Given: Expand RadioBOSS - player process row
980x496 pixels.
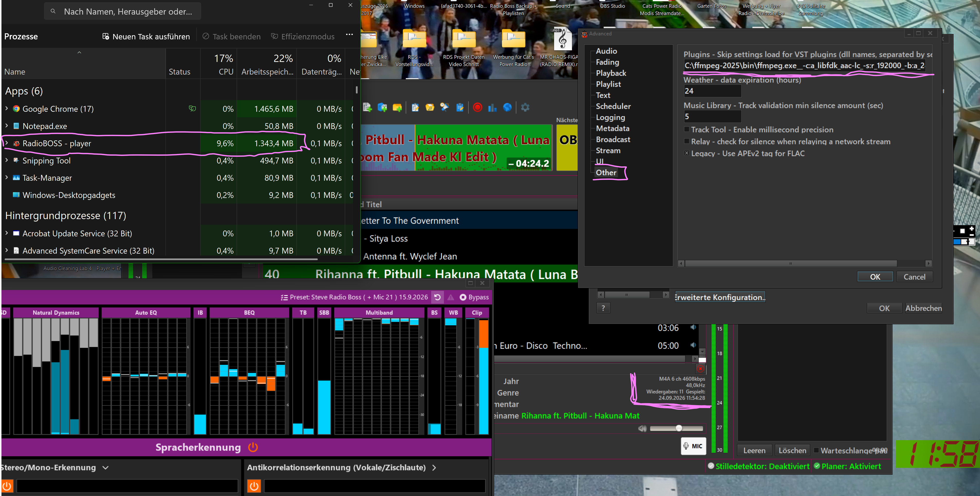Looking at the screenshot, I should 7,143.
